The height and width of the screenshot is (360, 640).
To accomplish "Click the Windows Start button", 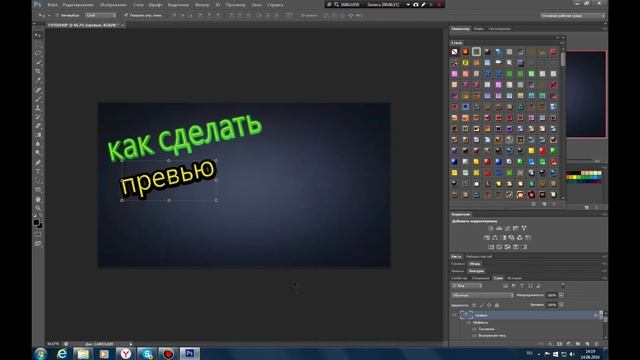I will coord(40,353).
